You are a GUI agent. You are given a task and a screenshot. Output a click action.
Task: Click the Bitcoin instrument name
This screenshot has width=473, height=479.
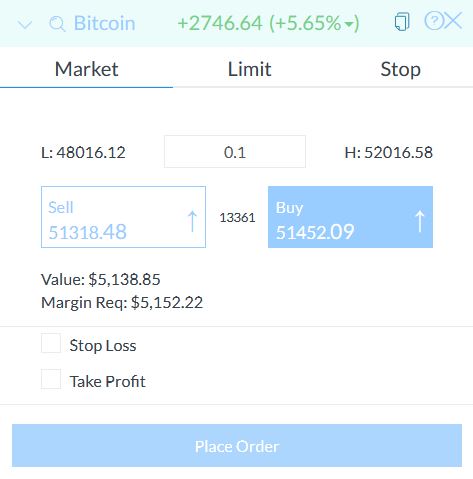[x=104, y=23]
